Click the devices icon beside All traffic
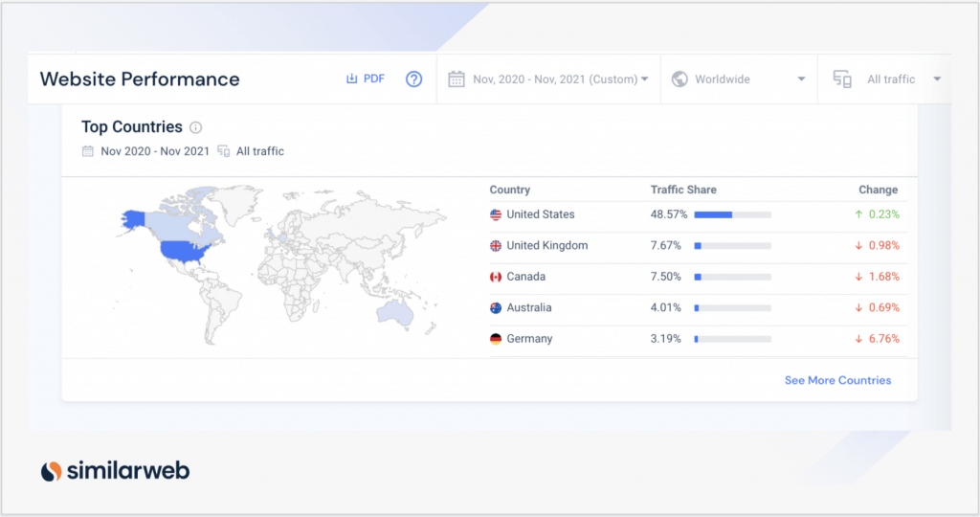This screenshot has height=517, width=980. click(x=842, y=79)
